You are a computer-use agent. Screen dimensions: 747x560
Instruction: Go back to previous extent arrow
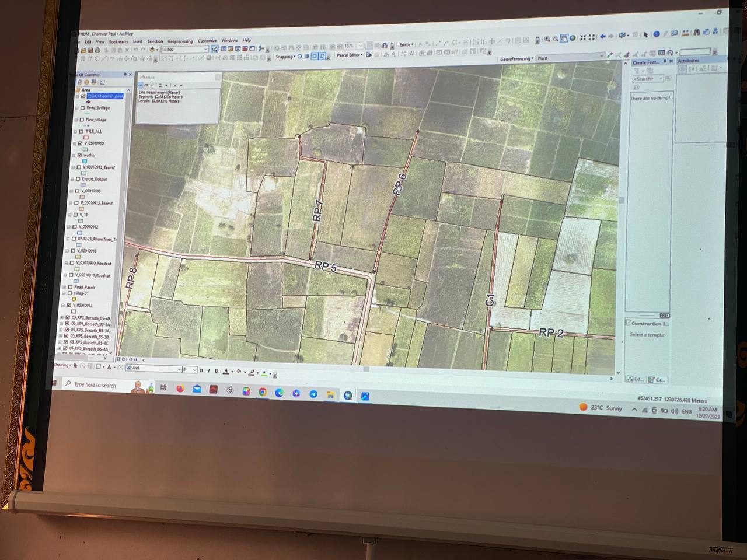[603, 36]
